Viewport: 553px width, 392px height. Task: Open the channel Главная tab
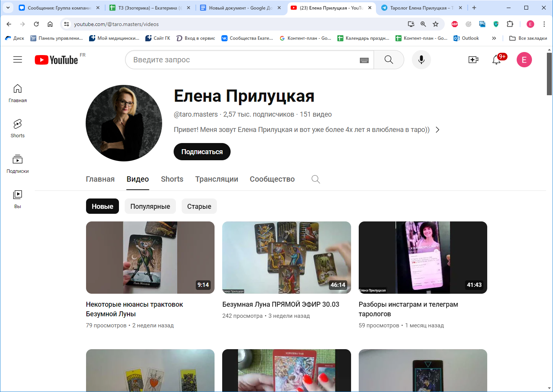click(x=100, y=179)
